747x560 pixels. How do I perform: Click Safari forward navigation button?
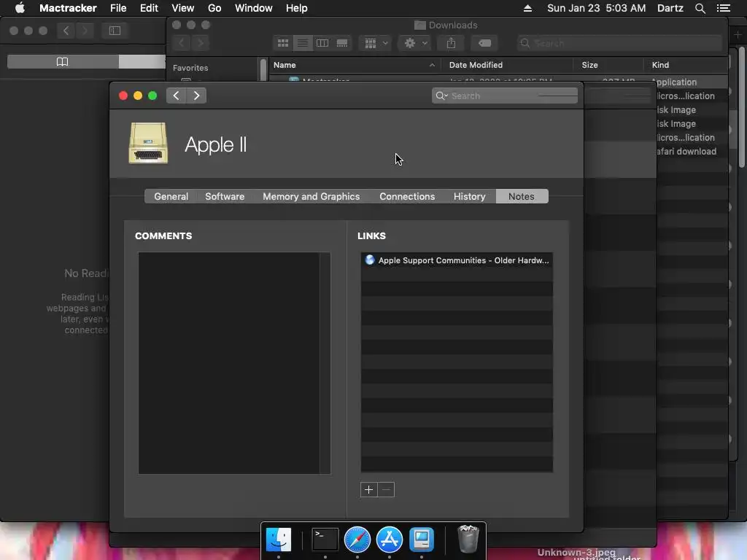pos(85,31)
